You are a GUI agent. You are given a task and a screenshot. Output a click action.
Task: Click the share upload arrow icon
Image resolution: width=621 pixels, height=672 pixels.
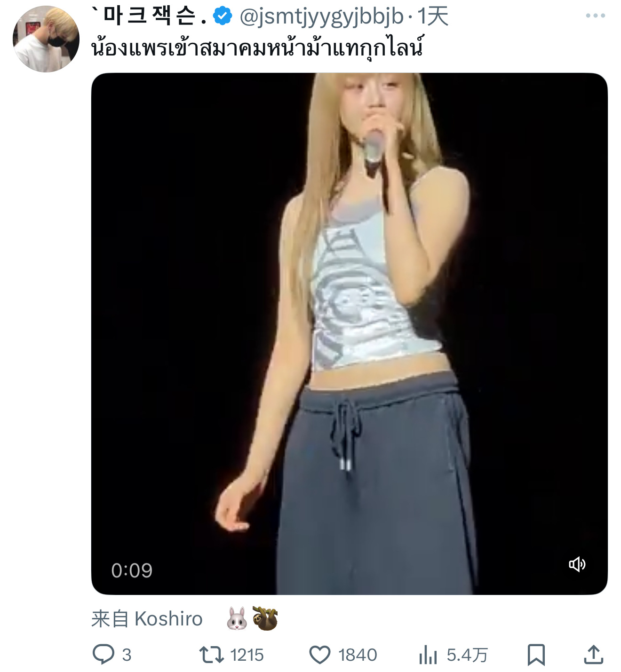(x=594, y=654)
